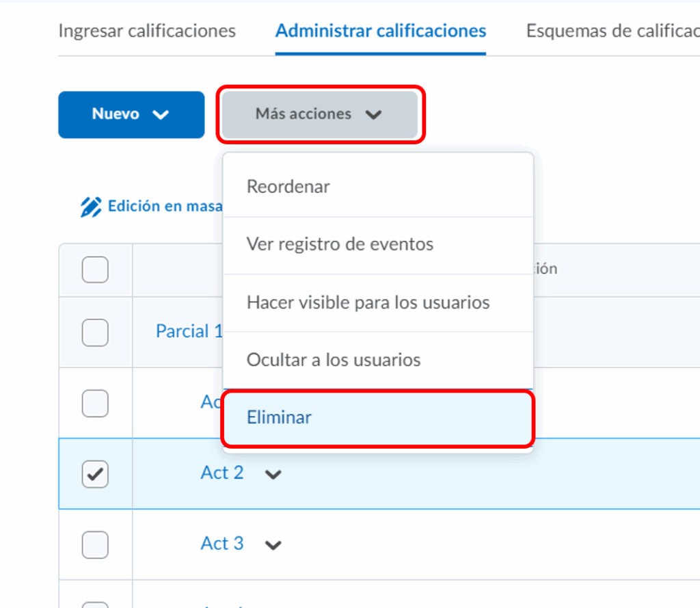This screenshot has width=700, height=608.
Task: Switch to Ingresar calificaciones tab
Action: tap(147, 31)
